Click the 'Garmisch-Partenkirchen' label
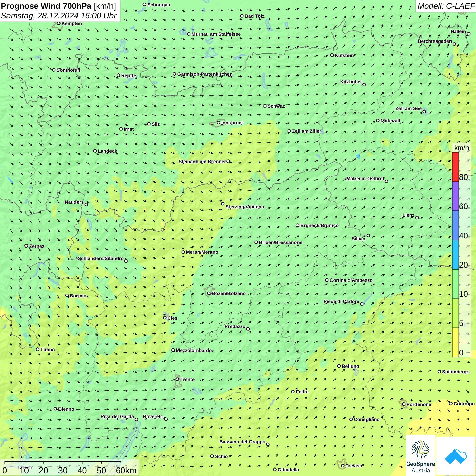This screenshot has width=476, height=476. pyautogui.click(x=205, y=74)
